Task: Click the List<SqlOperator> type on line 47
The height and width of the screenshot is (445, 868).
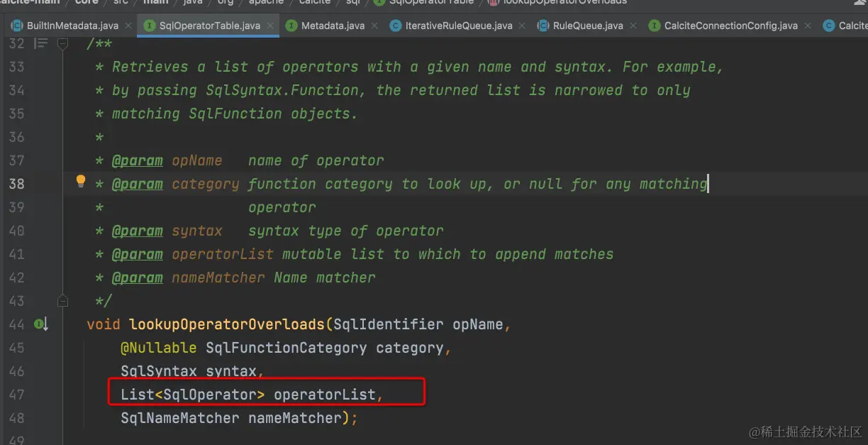Action: pyautogui.click(x=193, y=395)
